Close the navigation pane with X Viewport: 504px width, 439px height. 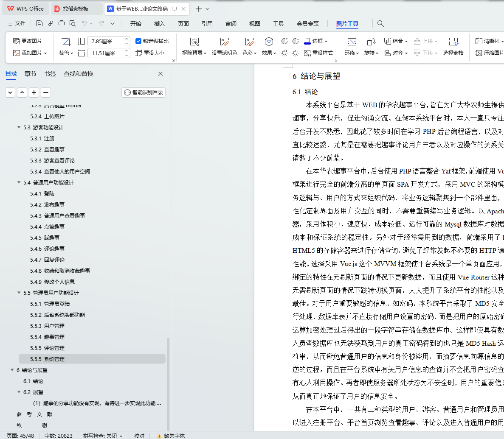coord(161,74)
